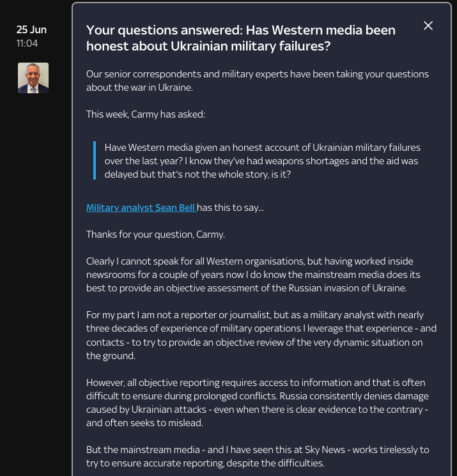This screenshot has height=476, width=457.
Task: Click the 'For my part' paragraph
Action: click(x=261, y=335)
